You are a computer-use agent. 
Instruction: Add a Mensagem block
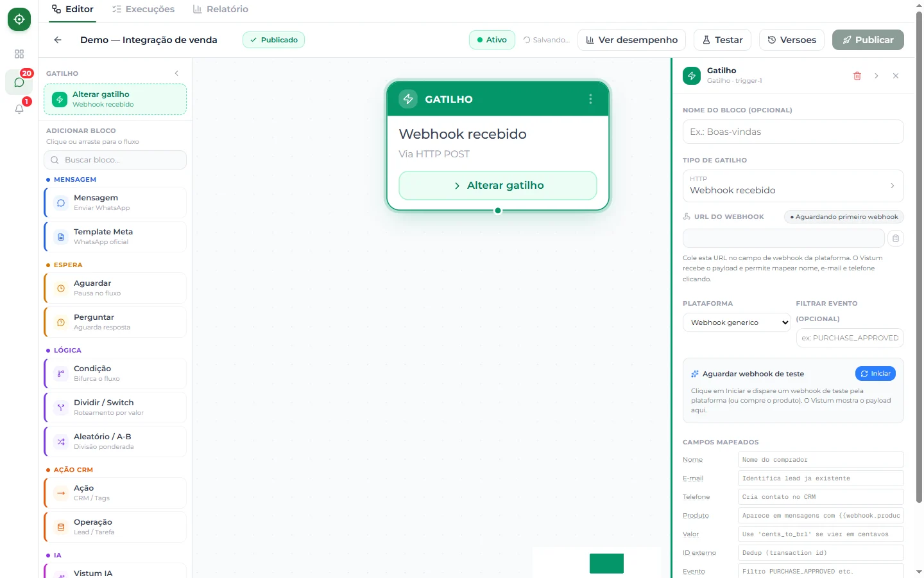(116, 202)
